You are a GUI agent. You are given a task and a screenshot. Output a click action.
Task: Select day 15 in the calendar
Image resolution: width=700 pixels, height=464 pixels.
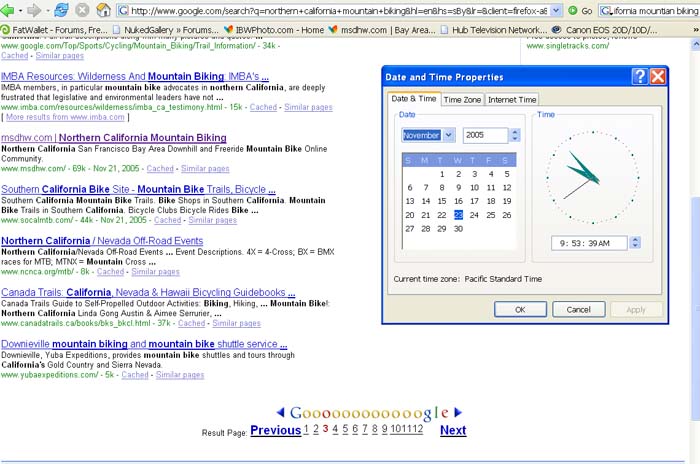pyautogui.click(x=442, y=201)
